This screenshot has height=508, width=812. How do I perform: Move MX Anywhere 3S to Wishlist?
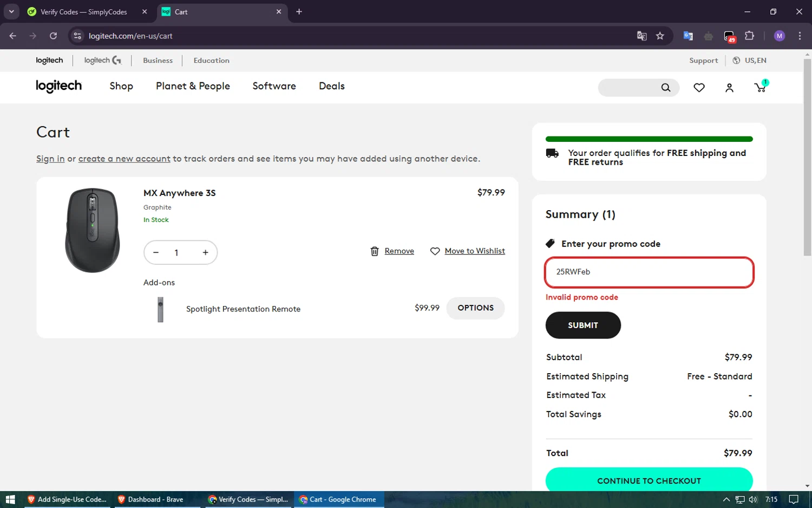coord(475,251)
